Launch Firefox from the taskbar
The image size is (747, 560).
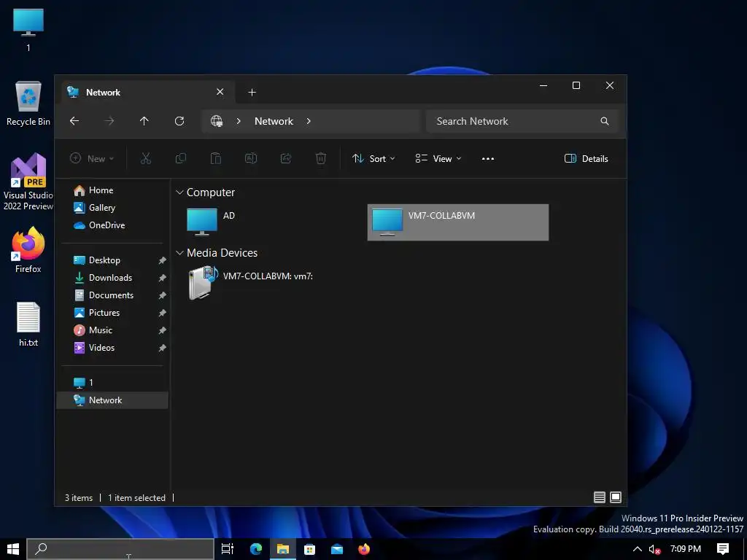pyautogui.click(x=364, y=549)
